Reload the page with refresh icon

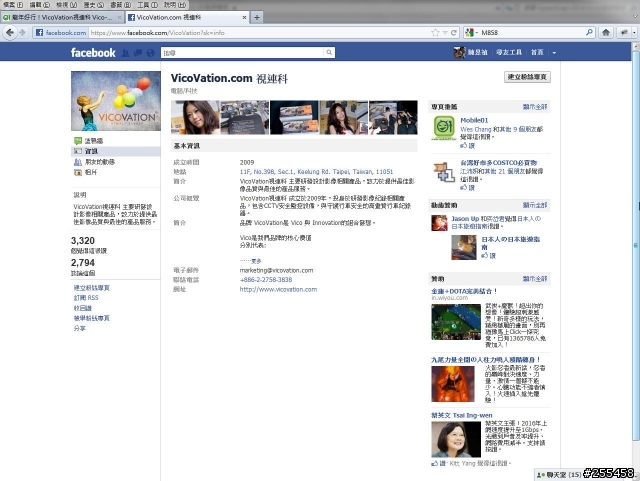453,33
